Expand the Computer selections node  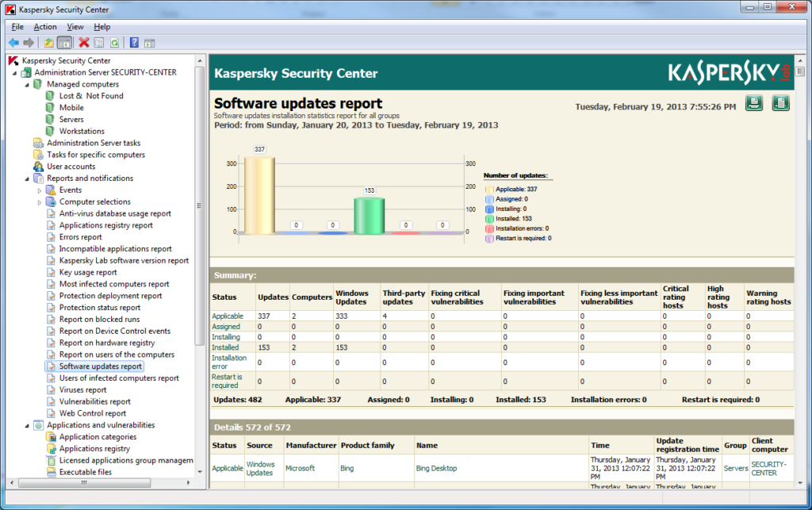coord(40,202)
